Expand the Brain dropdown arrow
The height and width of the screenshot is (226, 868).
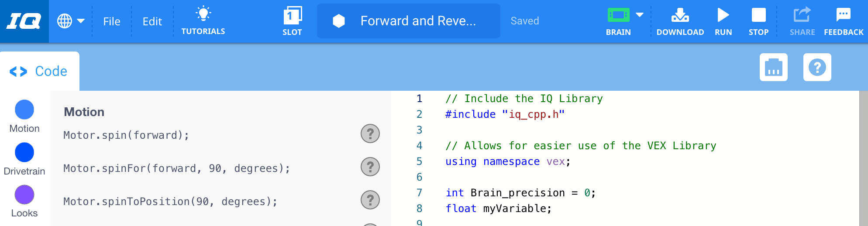[x=640, y=15]
